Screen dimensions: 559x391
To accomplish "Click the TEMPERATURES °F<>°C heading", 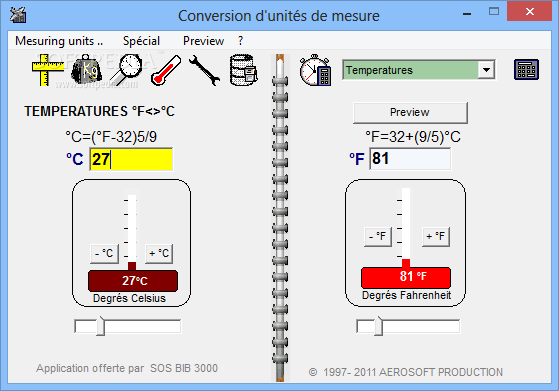I will tap(99, 112).
